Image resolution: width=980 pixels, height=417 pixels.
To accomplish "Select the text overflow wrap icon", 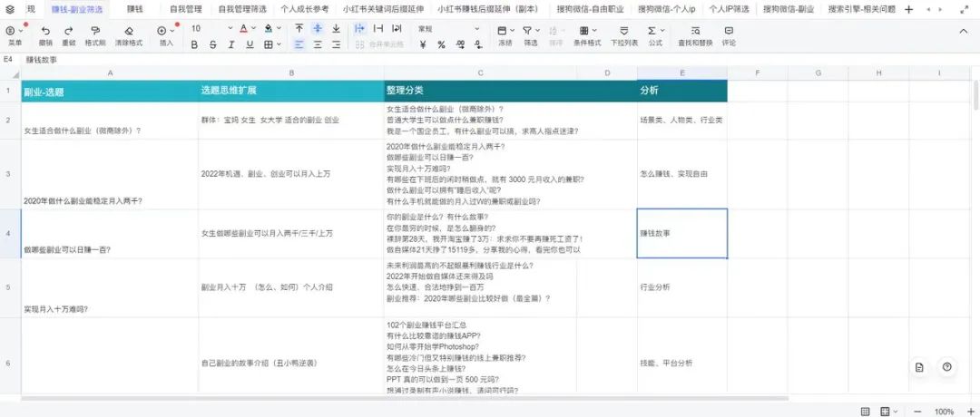I will (359, 29).
